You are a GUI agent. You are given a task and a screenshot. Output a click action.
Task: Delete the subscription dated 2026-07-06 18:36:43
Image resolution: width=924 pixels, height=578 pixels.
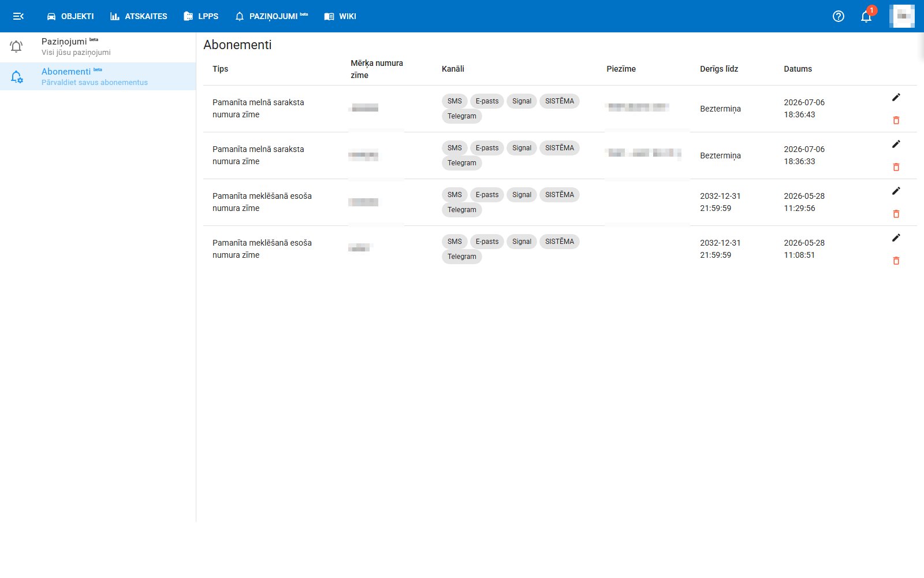tap(896, 120)
